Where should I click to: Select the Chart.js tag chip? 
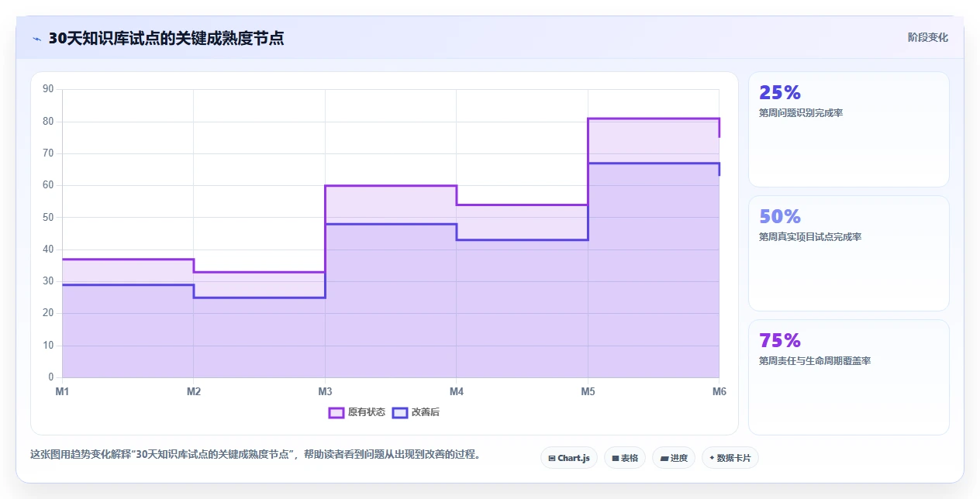click(569, 458)
